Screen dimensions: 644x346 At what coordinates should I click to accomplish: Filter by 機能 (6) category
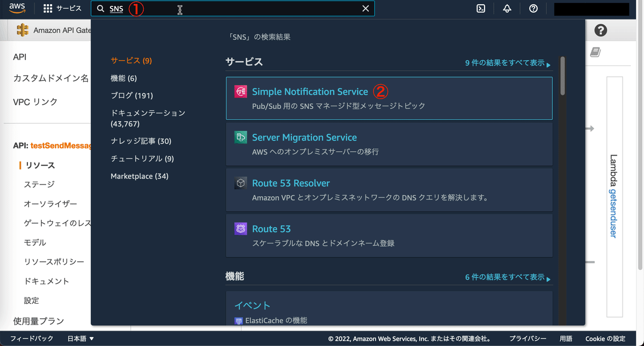point(123,78)
